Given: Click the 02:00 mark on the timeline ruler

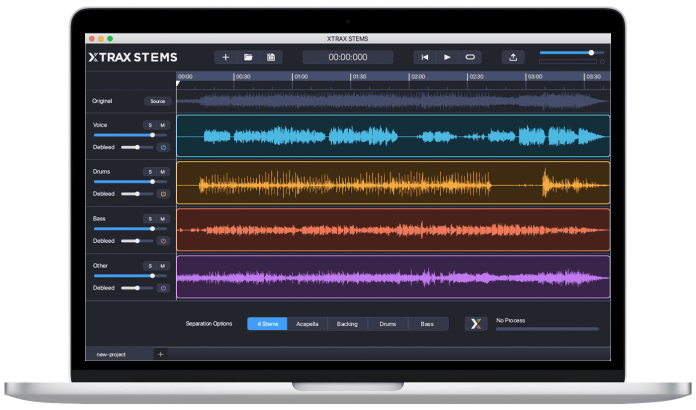Looking at the screenshot, I should click(x=418, y=77).
